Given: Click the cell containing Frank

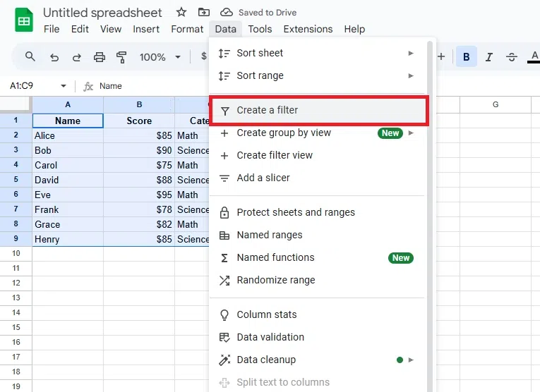Looking at the screenshot, I should tap(68, 209).
